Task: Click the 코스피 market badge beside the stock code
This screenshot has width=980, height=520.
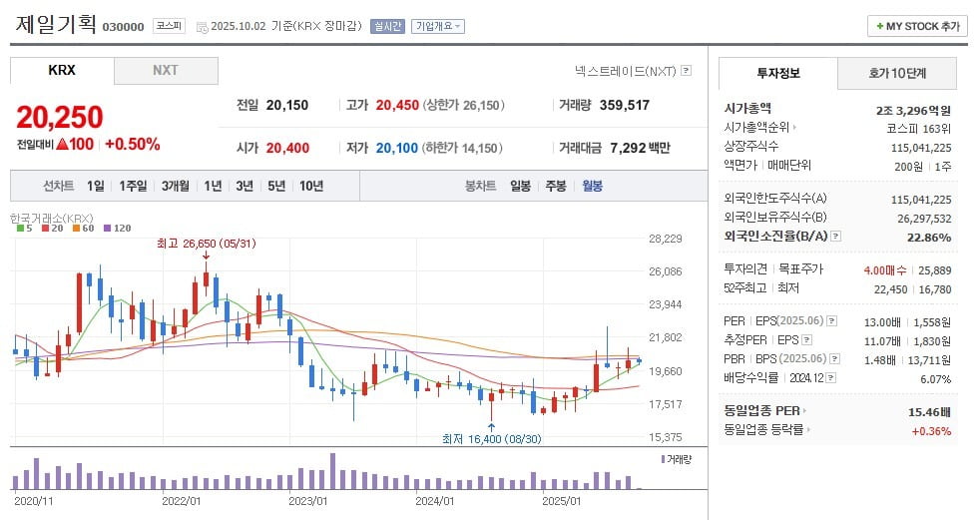Action: [169, 26]
